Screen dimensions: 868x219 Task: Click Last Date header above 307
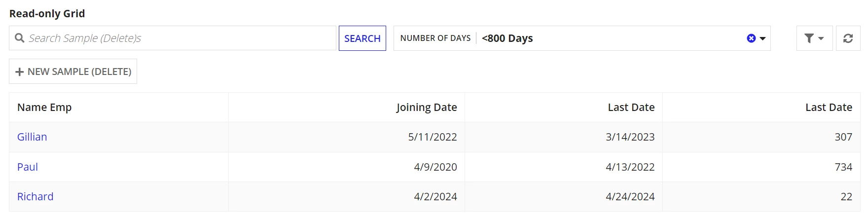(x=829, y=108)
